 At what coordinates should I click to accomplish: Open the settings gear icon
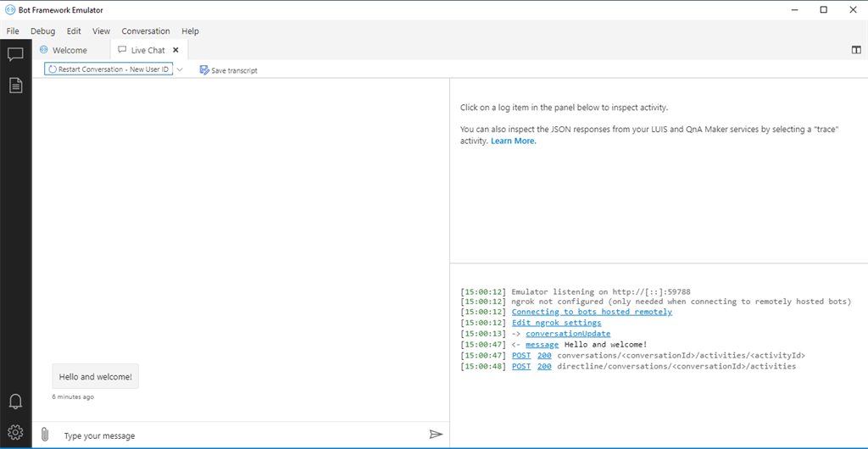point(15,432)
